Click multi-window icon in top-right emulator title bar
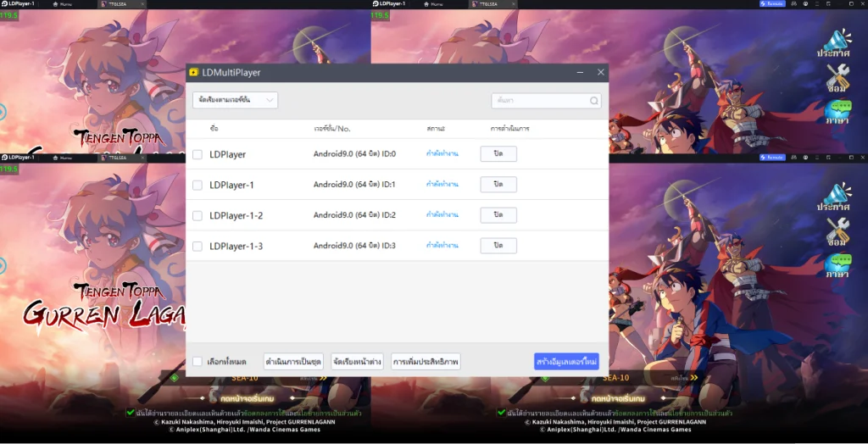The height and width of the screenshot is (444, 868). pos(828,3)
